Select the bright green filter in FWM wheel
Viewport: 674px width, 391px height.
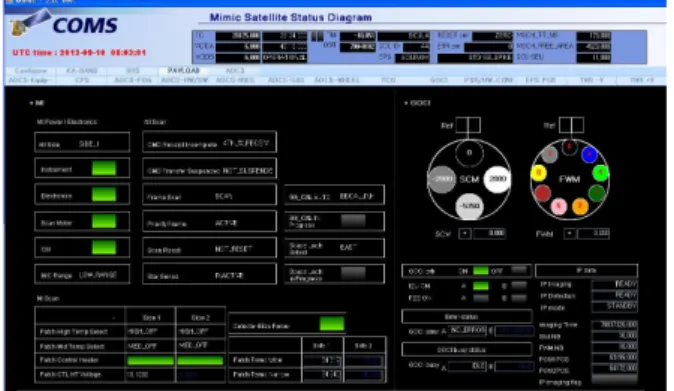[x=600, y=173]
